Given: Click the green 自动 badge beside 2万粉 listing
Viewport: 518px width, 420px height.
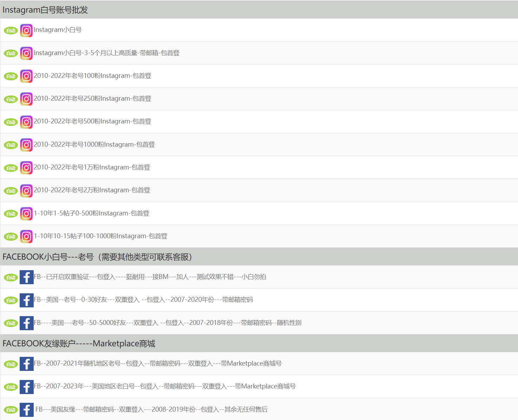Looking at the screenshot, I should click(11, 191).
